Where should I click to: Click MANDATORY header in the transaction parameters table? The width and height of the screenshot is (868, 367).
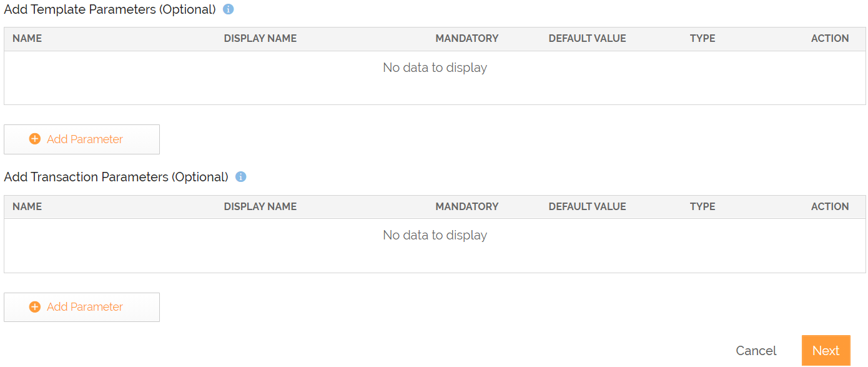[x=467, y=206]
